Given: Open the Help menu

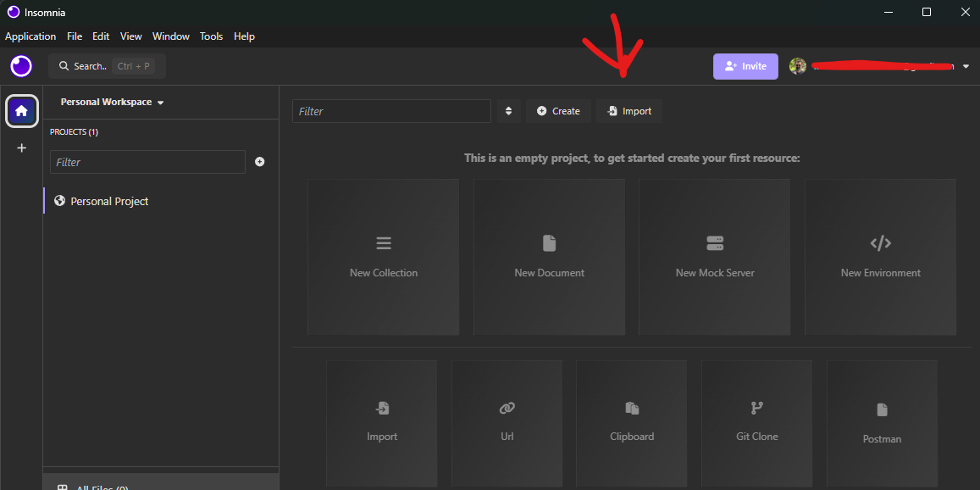Looking at the screenshot, I should (x=244, y=36).
